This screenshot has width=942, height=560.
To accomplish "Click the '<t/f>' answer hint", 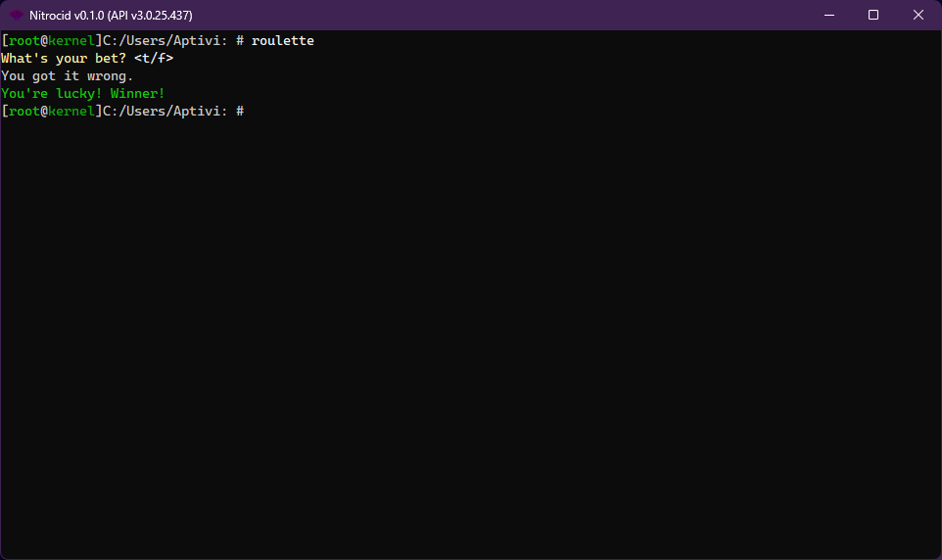I will 154,59.
